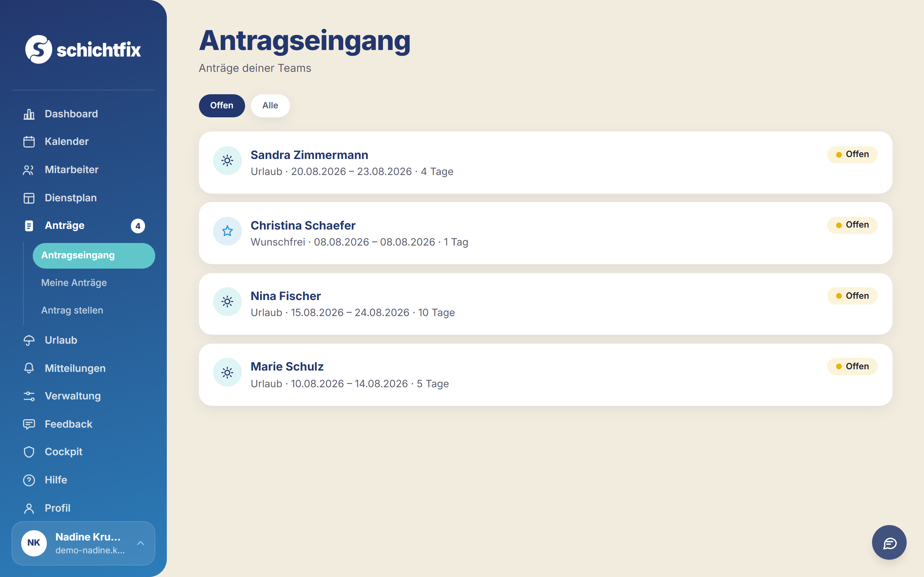Open Christina Schaefer's Wunschfrei request
The image size is (924, 577).
click(545, 233)
